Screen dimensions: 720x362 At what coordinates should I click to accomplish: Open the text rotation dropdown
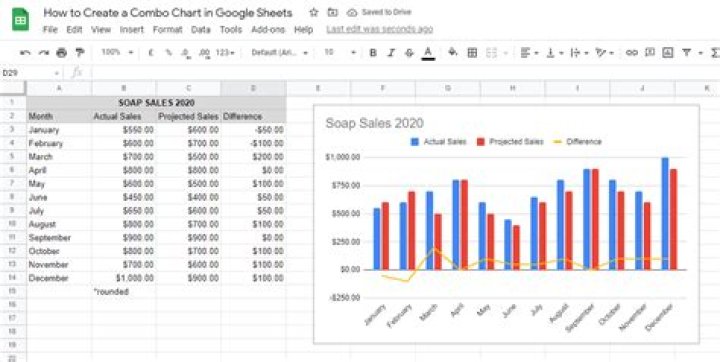point(605,53)
